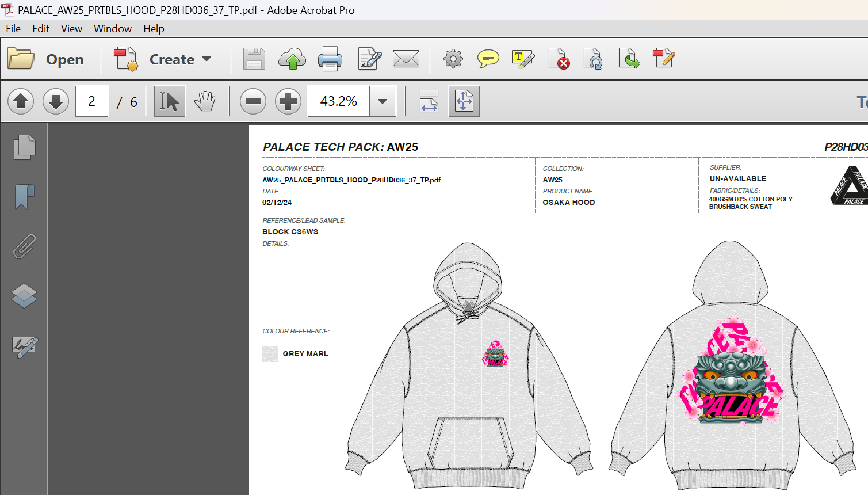Open the Signatures panel
The image size is (868, 495).
[x=25, y=346]
